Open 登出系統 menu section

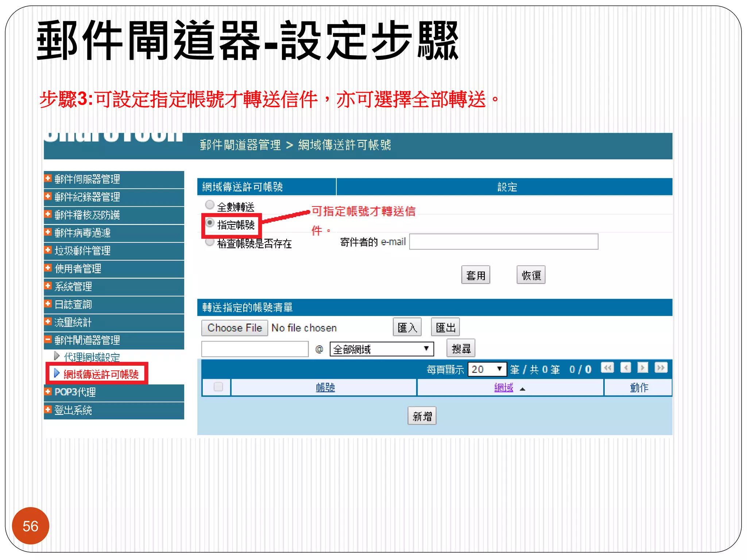(x=114, y=411)
